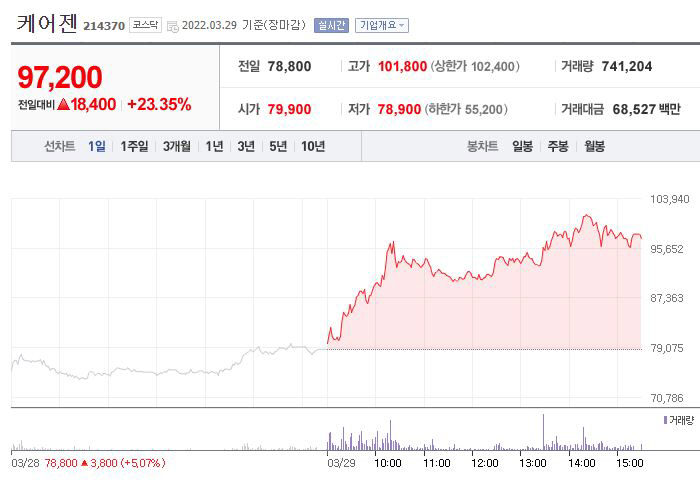This screenshot has height=487, width=700.
Task: Show the 5년 line chart
Action: [x=278, y=146]
